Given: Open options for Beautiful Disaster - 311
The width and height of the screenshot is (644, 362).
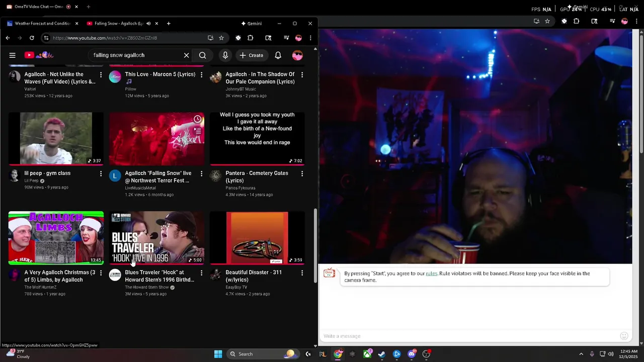Looking at the screenshot, I should (302, 273).
